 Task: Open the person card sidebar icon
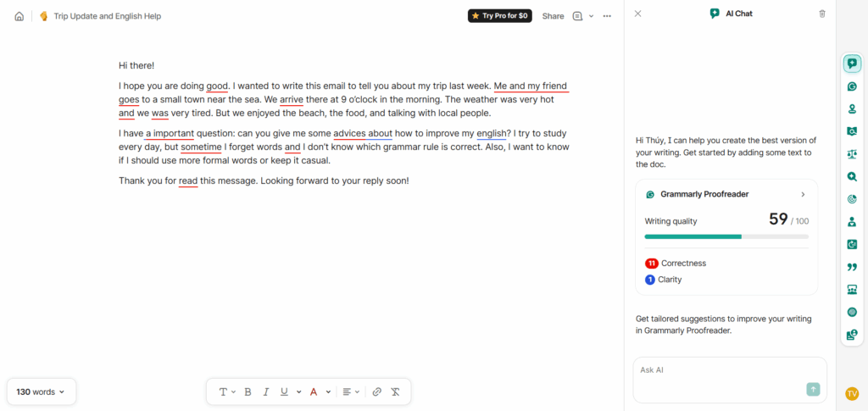[x=852, y=335]
